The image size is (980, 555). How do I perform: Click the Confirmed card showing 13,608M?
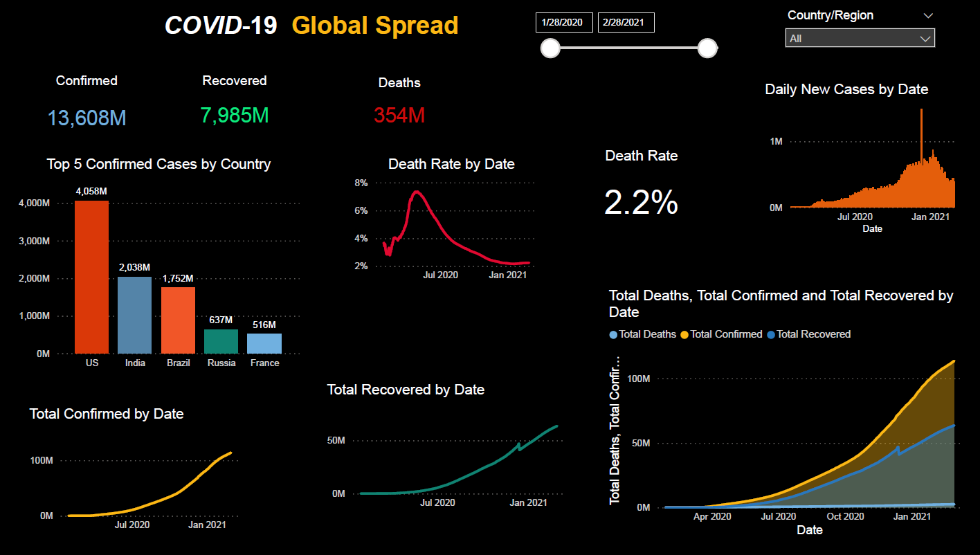87,118
